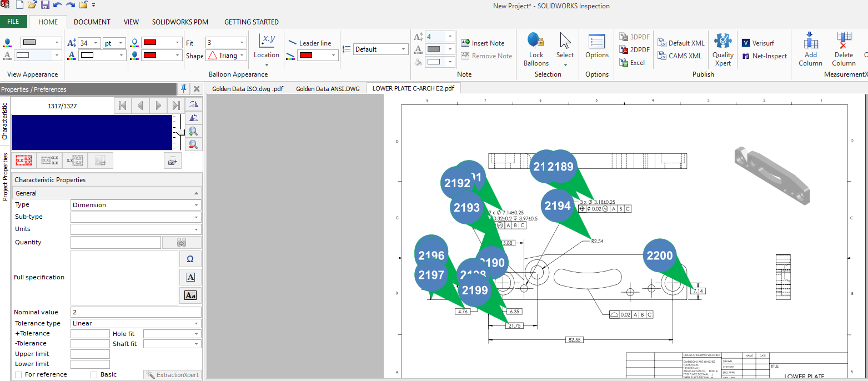
Task: Export the project to Excel
Action: pyautogui.click(x=633, y=62)
